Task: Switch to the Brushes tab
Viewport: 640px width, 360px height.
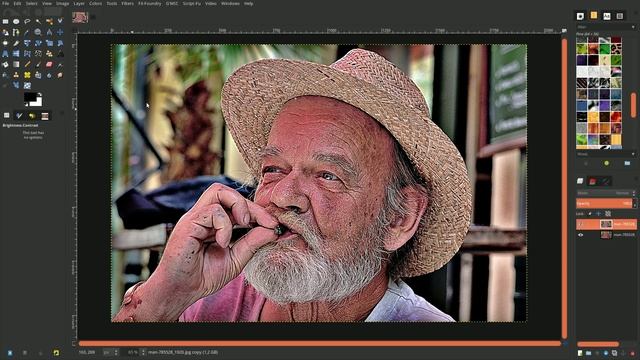Action: [580, 16]
